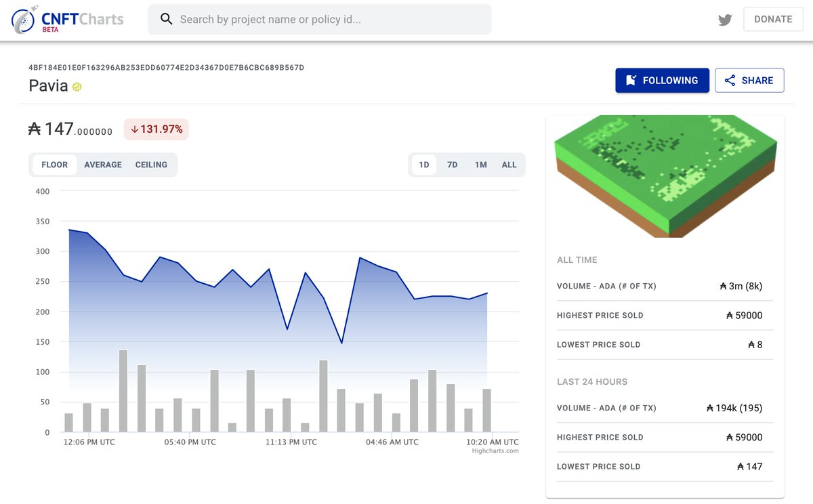Click the Pavia project title

point(48,86)
